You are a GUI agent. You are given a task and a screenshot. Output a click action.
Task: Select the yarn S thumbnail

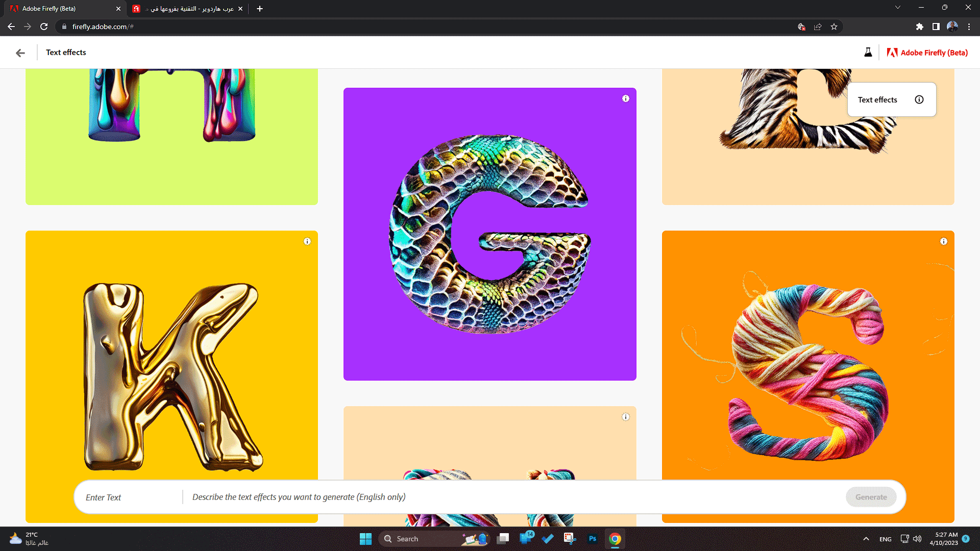(x=808, y=377)
